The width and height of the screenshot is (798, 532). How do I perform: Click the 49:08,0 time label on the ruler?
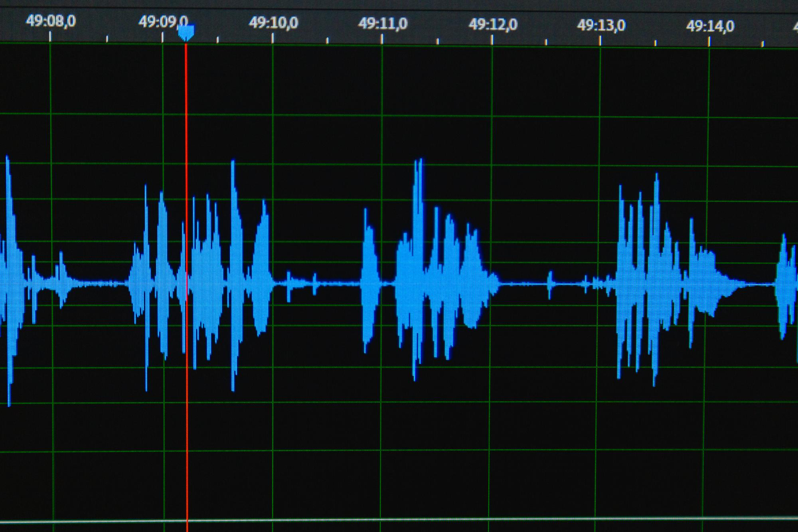(51, 21)
